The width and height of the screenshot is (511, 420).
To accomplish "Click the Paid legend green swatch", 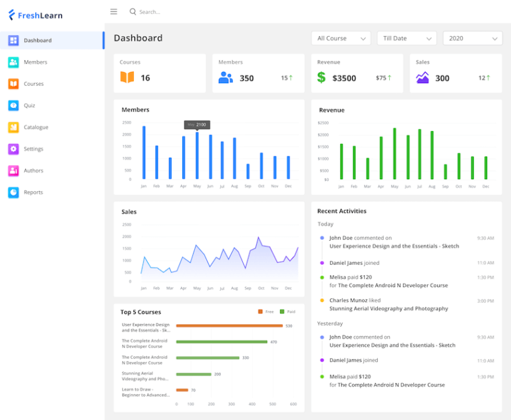I will [282, 312].
